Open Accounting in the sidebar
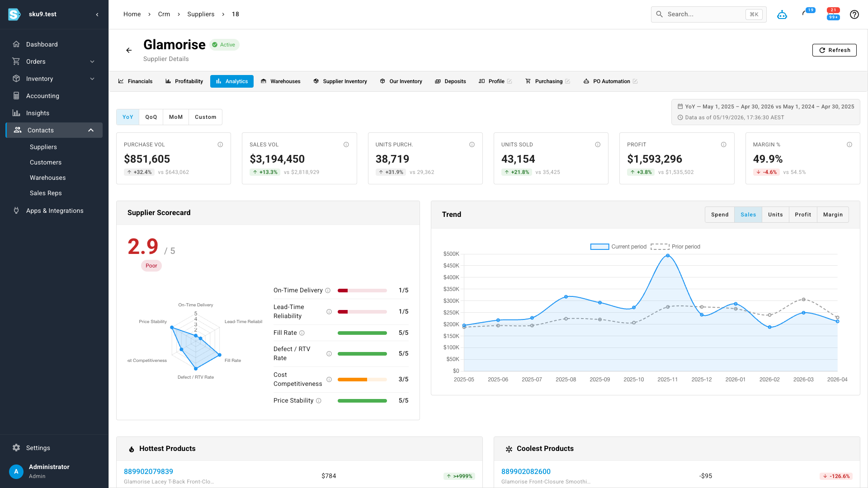 [54, 96]
